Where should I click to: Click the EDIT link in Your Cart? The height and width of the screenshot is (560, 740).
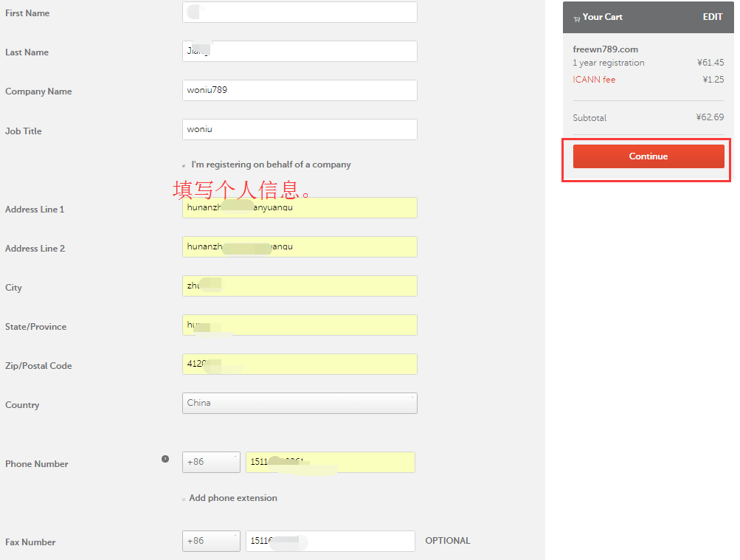713,16
